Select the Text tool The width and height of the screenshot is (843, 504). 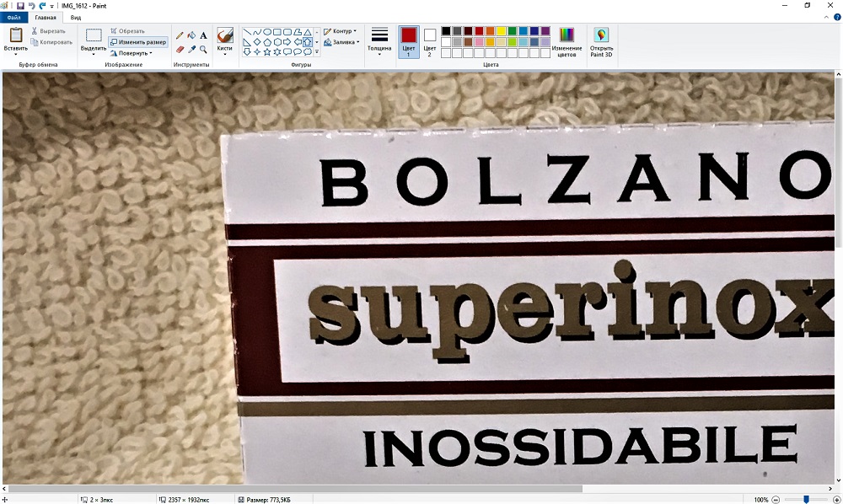click(x=203, y=35)
